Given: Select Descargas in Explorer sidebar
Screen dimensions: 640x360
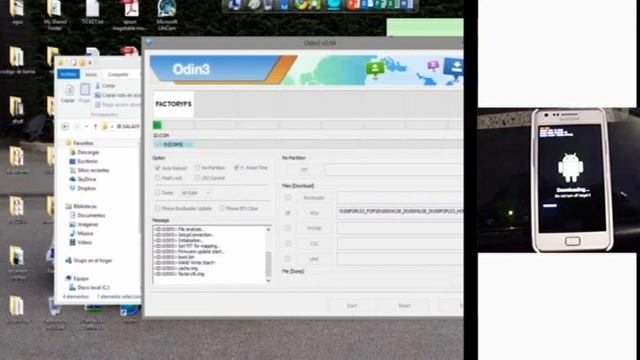Looking at the screenshot, I should (x=84, y=152).
